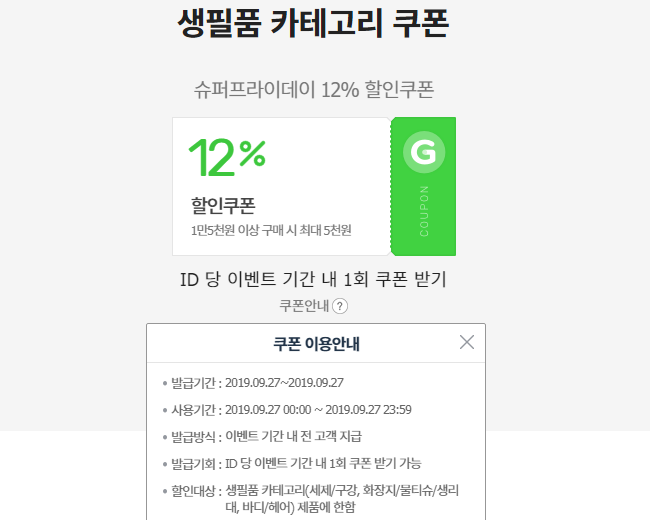The width and height of the screenshot is (650, 520).
Task: Close the 쿠폰 이용안내 popup
Action: pyautogui.click(x=467, y=342)
